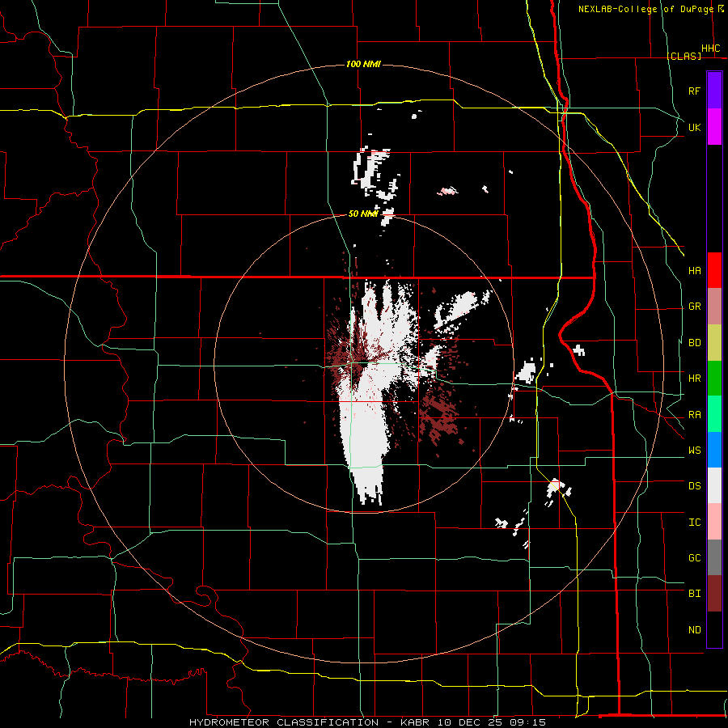Click the 100 NMI range ring label

(x=363, y=64)
